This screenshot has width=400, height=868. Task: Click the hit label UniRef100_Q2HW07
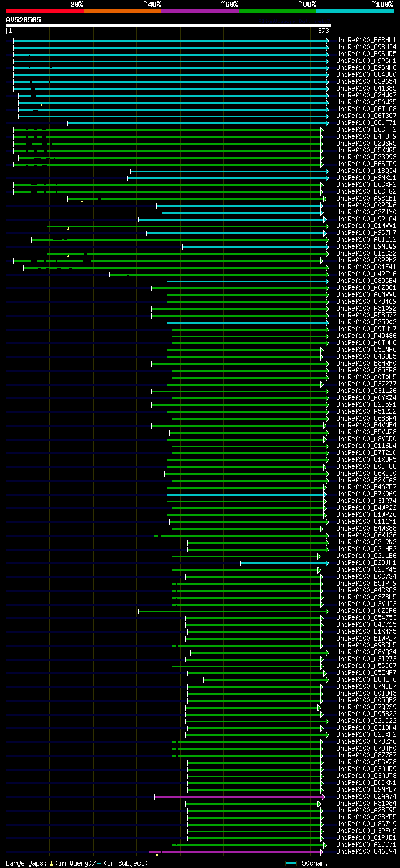pyautogui.click(x=366, y=96)
